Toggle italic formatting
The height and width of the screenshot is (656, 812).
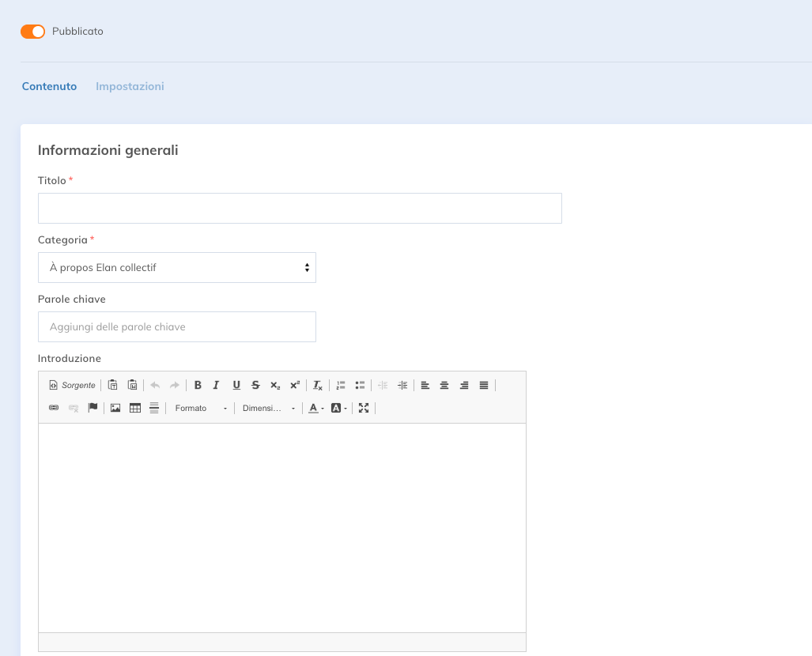tap(217, 385)
